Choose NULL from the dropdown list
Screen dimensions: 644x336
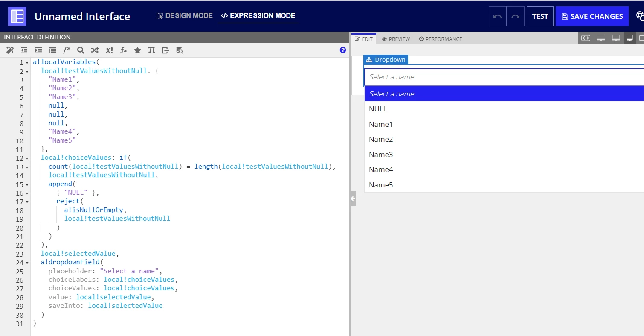coord(504,109)
